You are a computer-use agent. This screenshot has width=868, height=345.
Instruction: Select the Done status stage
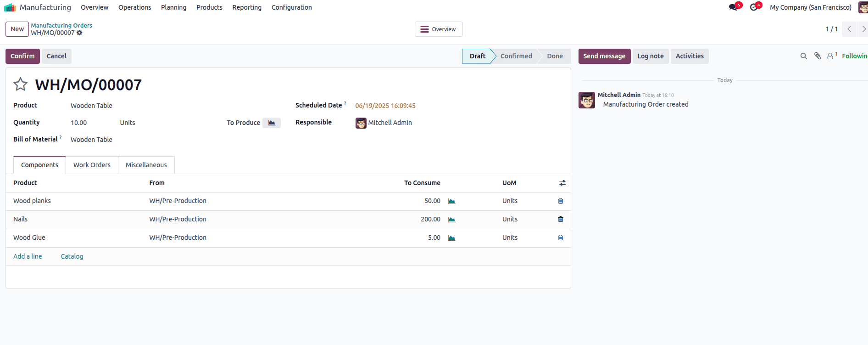point(555,56)
